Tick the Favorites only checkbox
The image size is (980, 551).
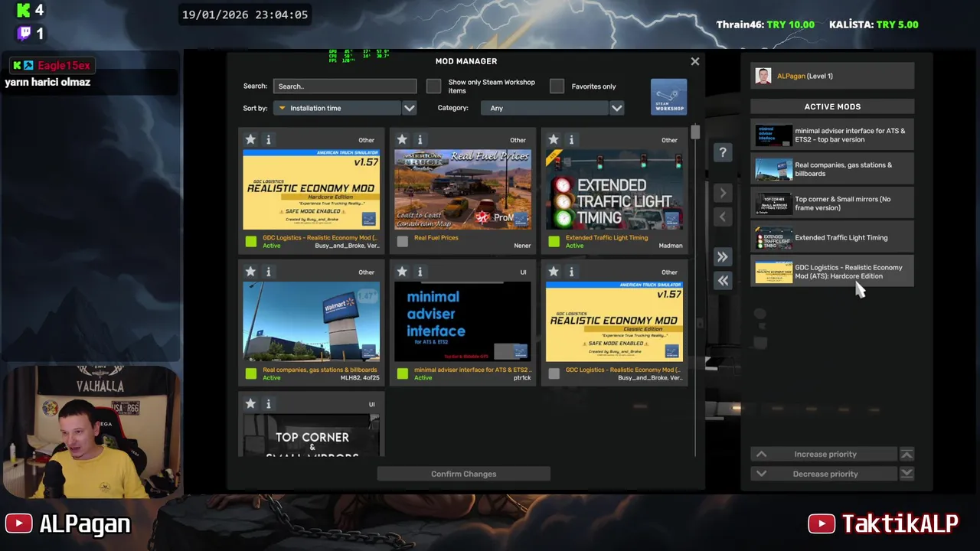pyautogui.click(x=557, y=86)
